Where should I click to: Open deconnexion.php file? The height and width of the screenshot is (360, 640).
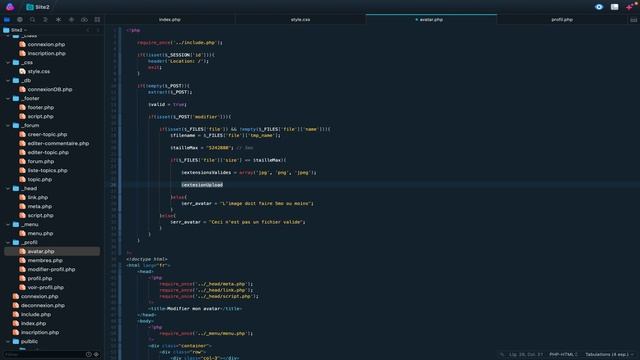pyautogui.click(x=39, y=305)
